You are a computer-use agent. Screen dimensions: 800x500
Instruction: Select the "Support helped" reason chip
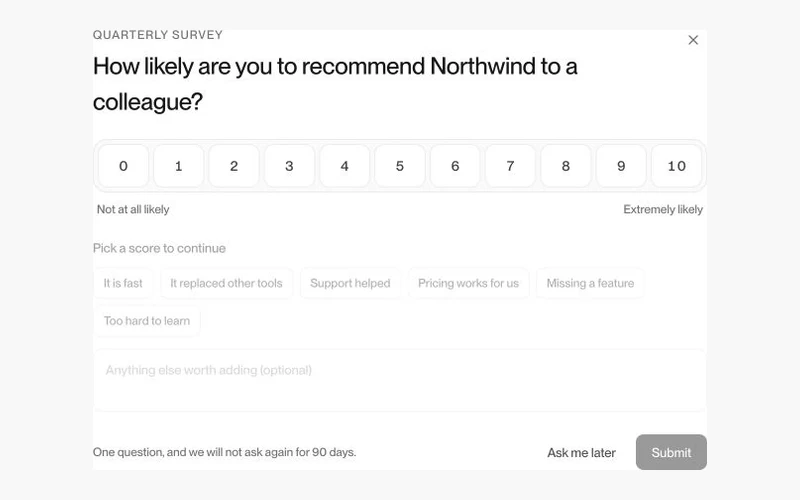point(350,283)
